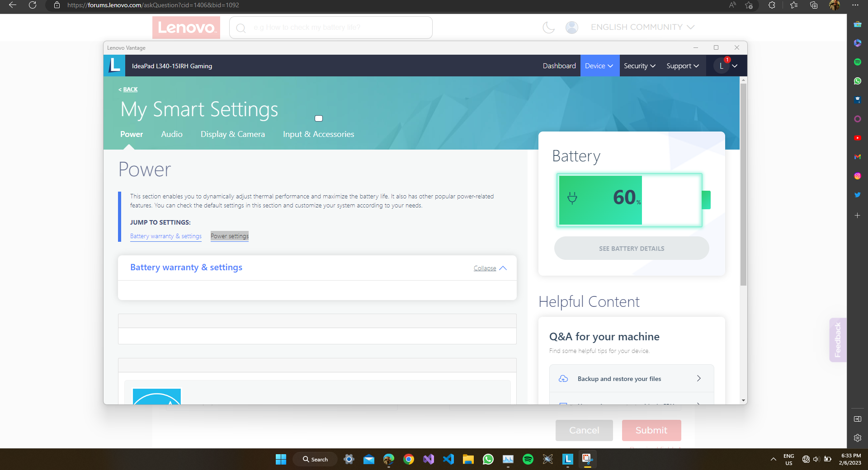This screenshot has height=470, width=868.
Task: Open YouTube in Edge sidebar
Action: 858,138
